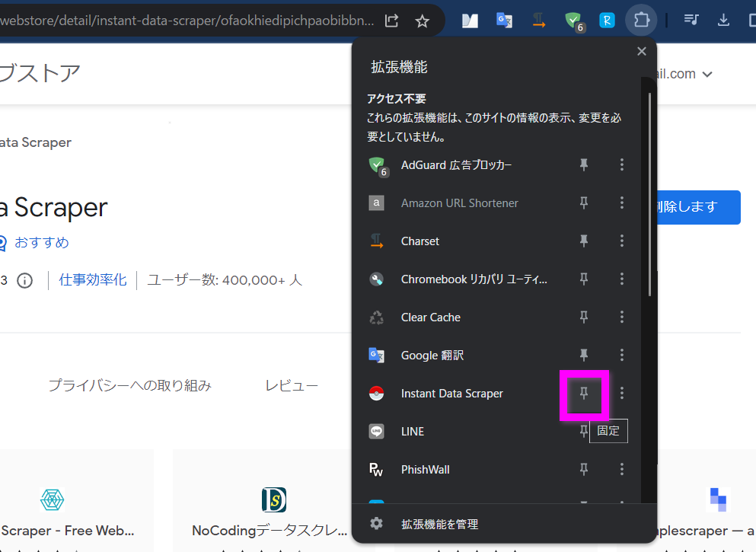Image resolution: width=756 pixels, height=552 pixels.
Task: Click the share page icon in address bar
Action: 391,21
